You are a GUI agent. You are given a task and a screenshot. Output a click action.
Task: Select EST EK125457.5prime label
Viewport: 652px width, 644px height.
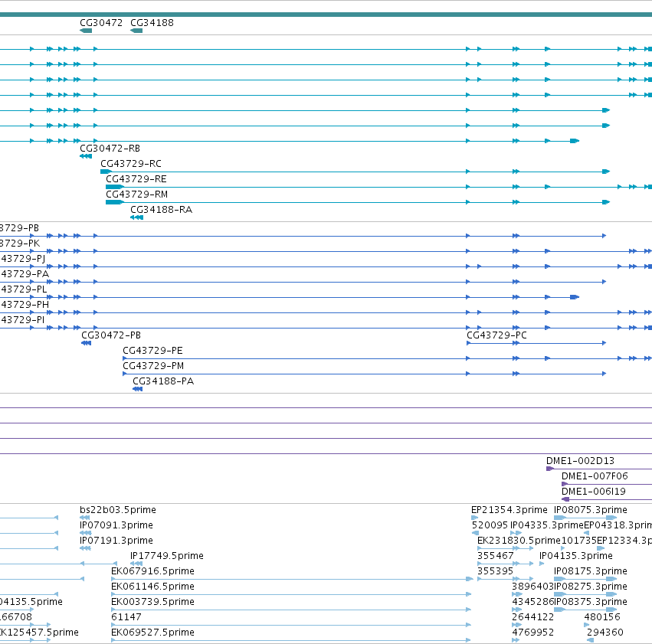[39, 633]
